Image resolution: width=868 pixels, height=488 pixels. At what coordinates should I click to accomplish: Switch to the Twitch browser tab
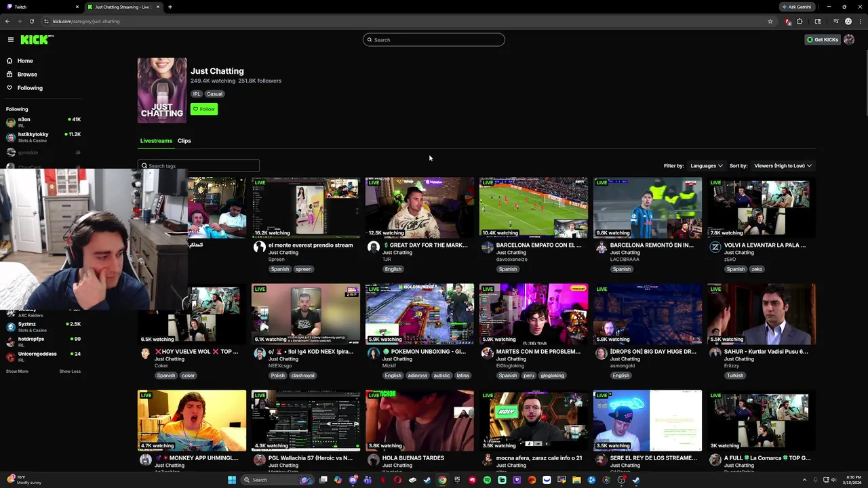(41, 7)
